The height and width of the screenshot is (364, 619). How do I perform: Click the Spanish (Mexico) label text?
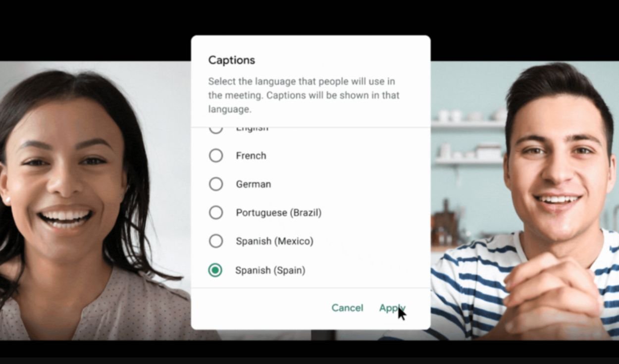coord(275,241)
